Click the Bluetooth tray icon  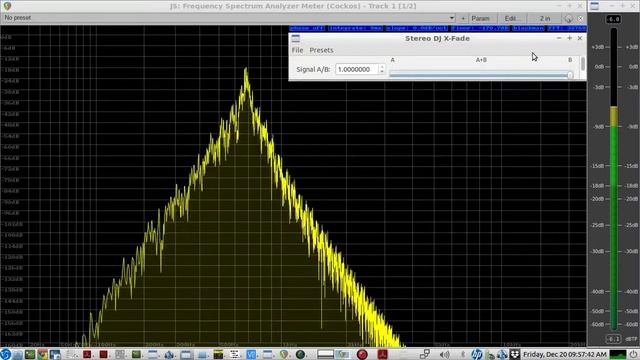[x=462, y=354]
